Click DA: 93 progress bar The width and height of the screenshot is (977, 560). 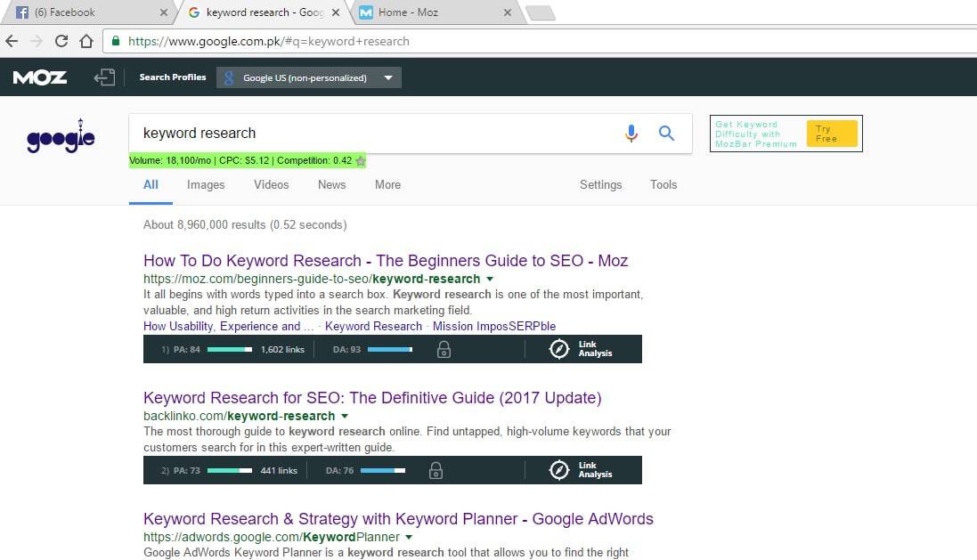(390, 350)
